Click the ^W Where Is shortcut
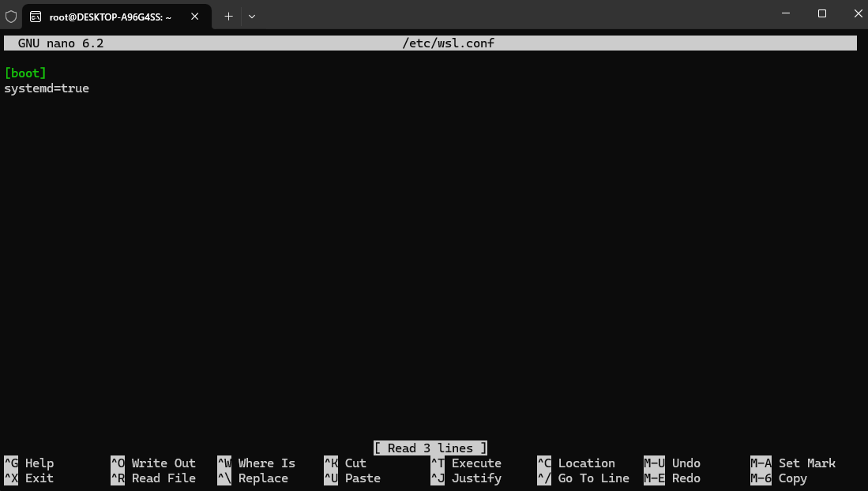The width and height of the screenshot is (868, 491). 256,463
